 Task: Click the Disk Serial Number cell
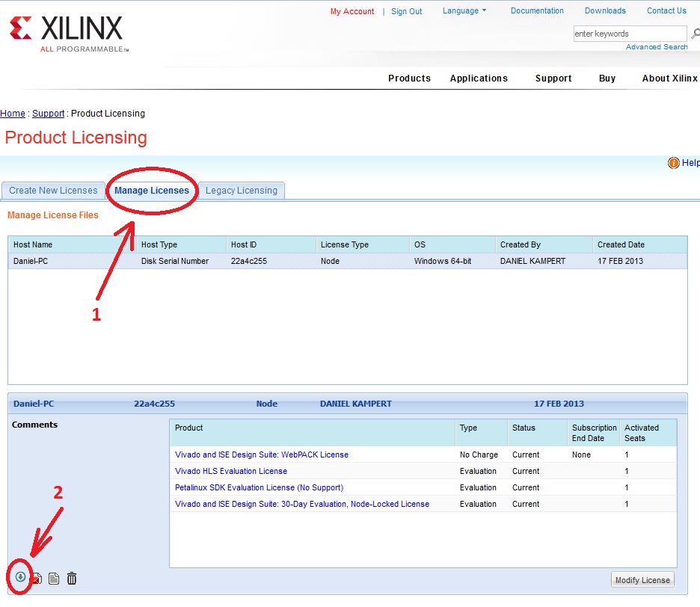pos(174,261)
